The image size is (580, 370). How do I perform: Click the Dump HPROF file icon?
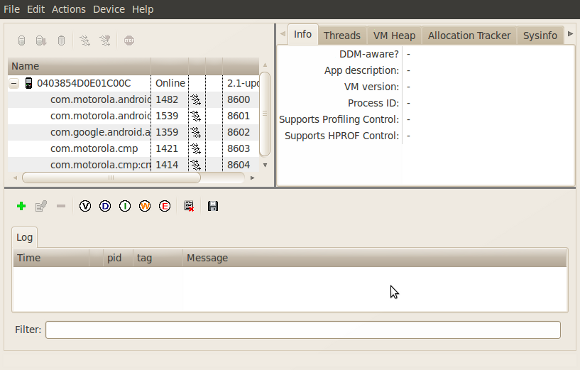[41, 40]
